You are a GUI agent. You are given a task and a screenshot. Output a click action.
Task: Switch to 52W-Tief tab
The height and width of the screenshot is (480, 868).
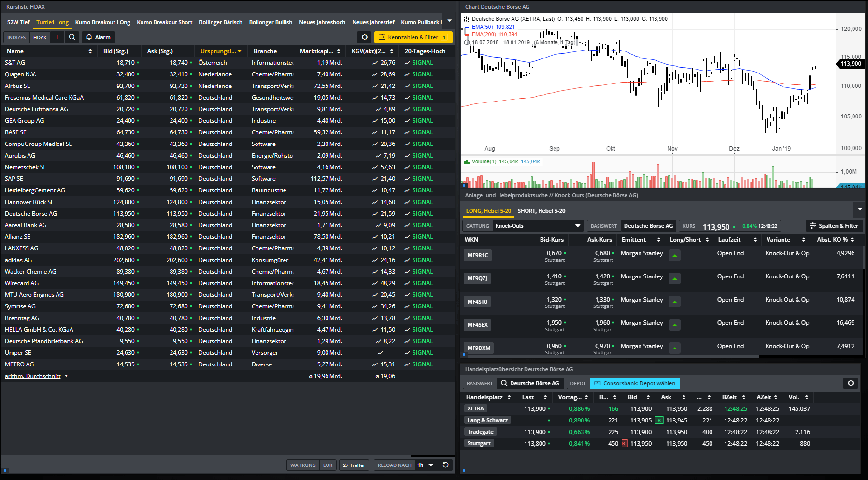point(18,22)
